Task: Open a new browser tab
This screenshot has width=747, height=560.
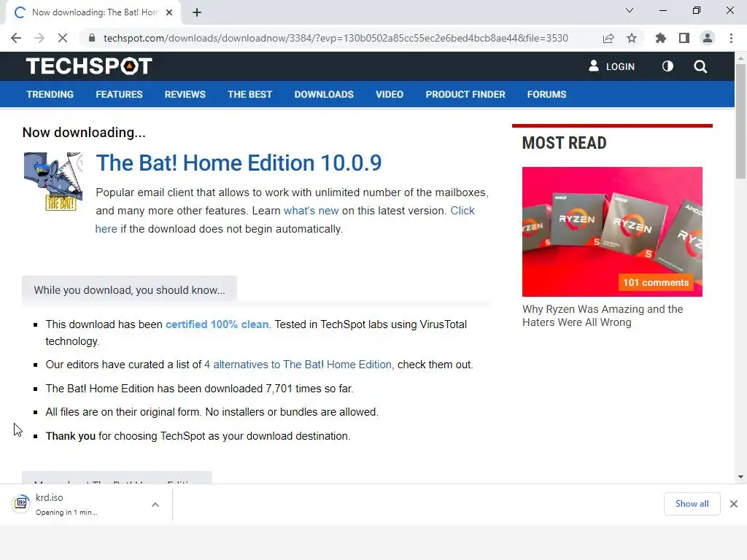Action: click(197, 12)
